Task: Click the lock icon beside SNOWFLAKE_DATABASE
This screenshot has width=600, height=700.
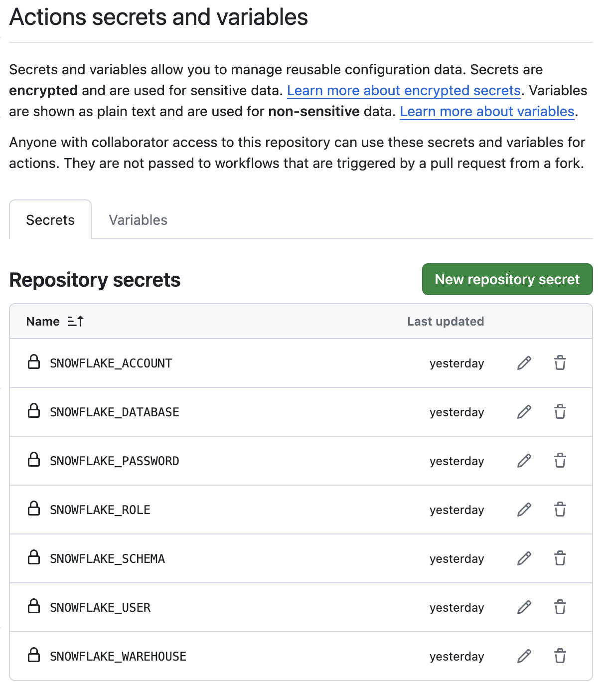Action: click(34, 411)
